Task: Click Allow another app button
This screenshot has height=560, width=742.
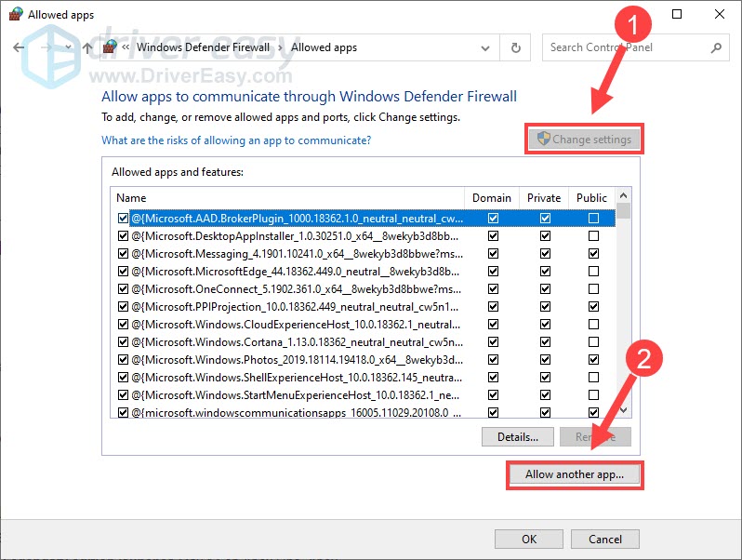Action: 575,474
